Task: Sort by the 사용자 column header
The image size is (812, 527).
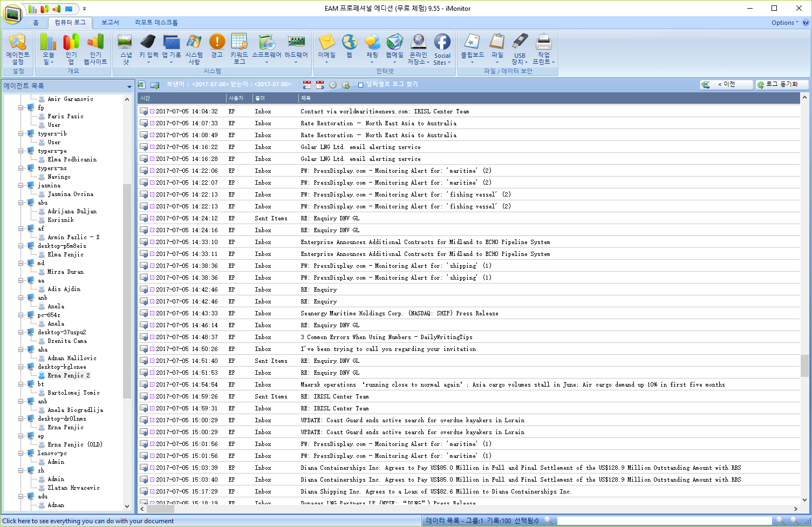Action: click(x=240, y=98)
